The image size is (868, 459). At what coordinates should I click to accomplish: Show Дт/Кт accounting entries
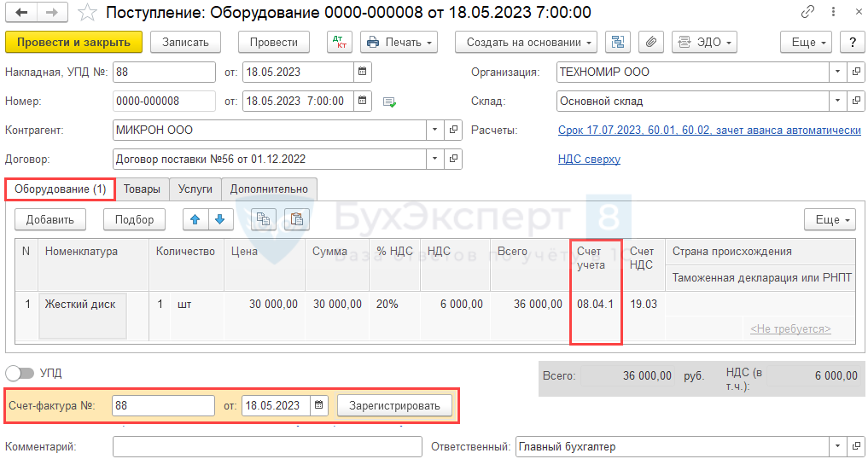coord(339,42)
